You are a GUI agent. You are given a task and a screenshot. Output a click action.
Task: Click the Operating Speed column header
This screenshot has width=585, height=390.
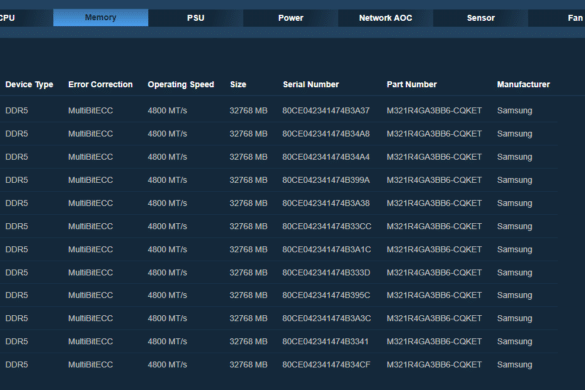181,84
